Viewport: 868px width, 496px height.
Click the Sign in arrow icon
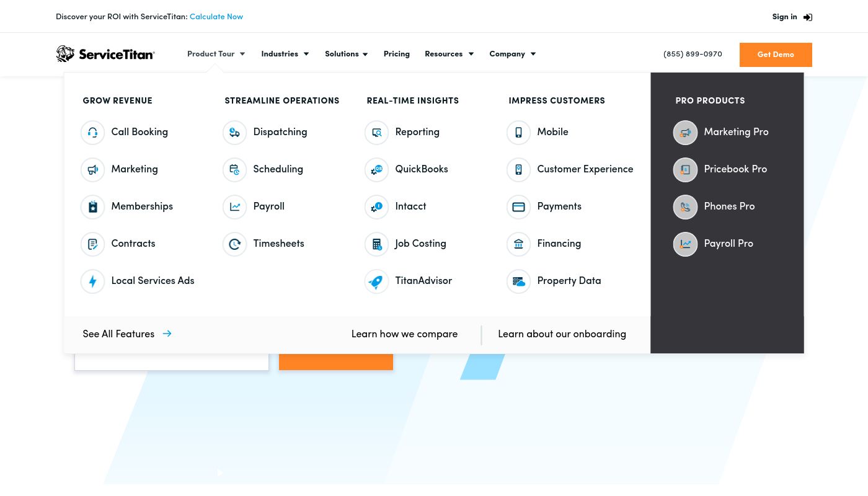808,17
